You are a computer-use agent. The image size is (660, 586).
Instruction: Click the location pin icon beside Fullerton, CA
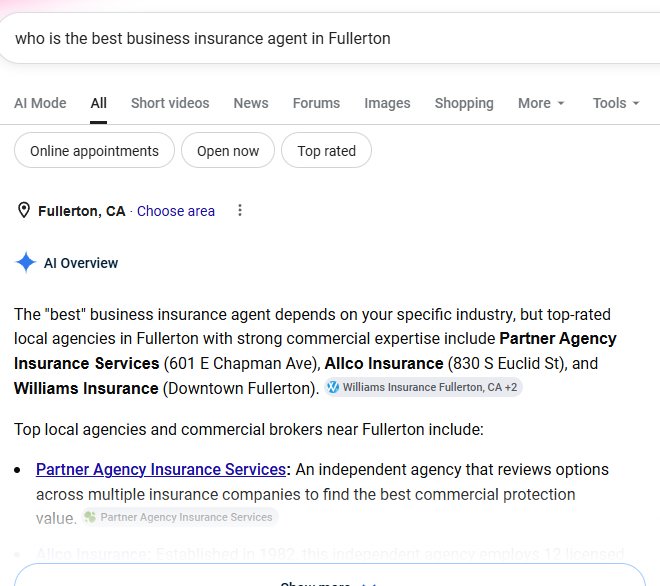click(24, 210)
